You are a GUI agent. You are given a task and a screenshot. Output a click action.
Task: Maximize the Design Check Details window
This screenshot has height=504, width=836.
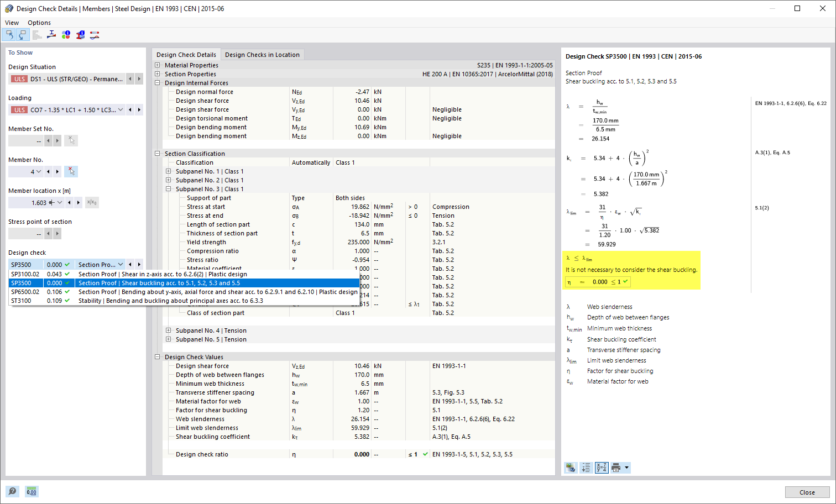[797, 8]
